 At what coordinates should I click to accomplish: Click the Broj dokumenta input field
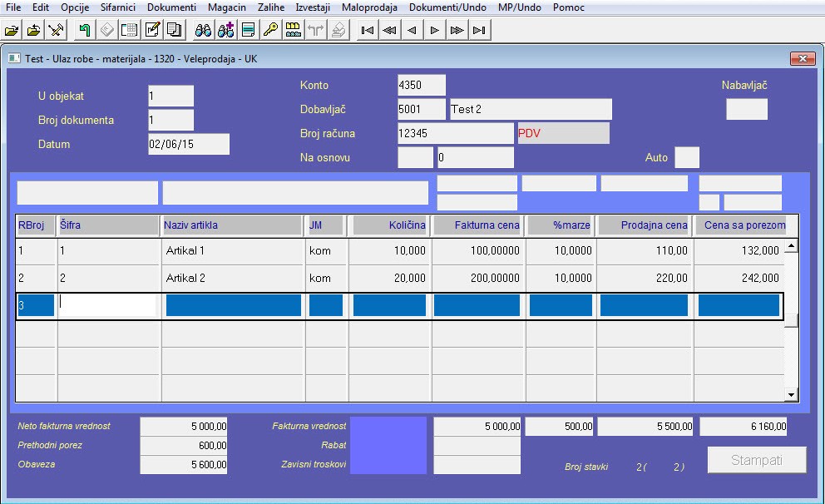tap(171, 120)
